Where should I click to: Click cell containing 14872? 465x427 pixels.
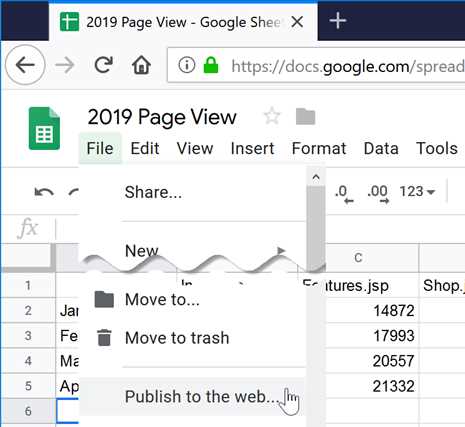372,310
